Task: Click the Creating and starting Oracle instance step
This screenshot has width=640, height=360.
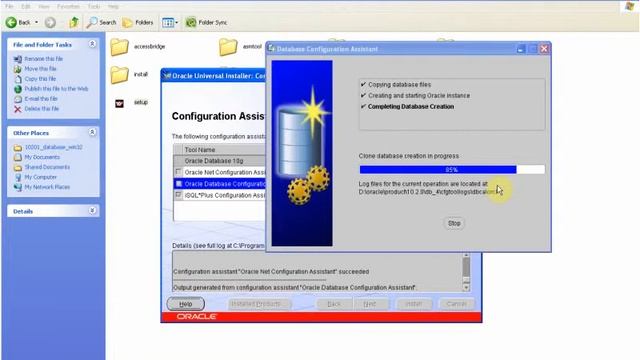Action: (419, 96)
